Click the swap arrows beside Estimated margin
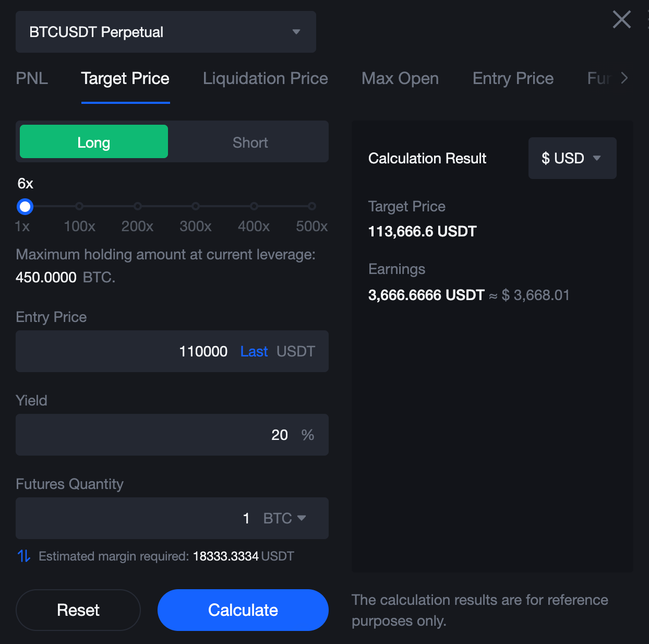The width and height of the screenshot is (649, 644). pyautogui.click(x=24, y=556)
